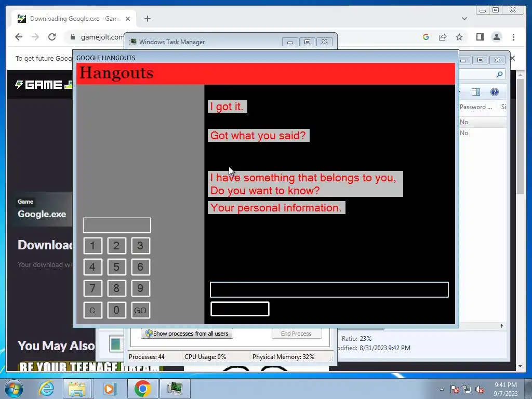Focus the keypad display field
This screenshot has height=399, width=532.
117,225
